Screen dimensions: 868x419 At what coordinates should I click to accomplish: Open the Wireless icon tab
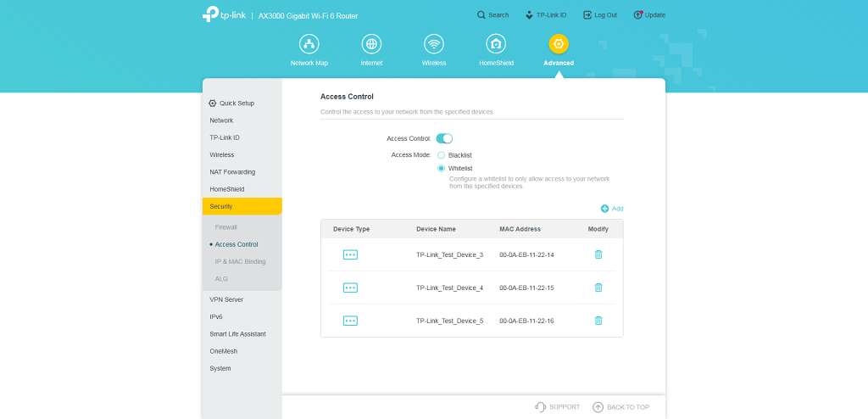(434, 44)
